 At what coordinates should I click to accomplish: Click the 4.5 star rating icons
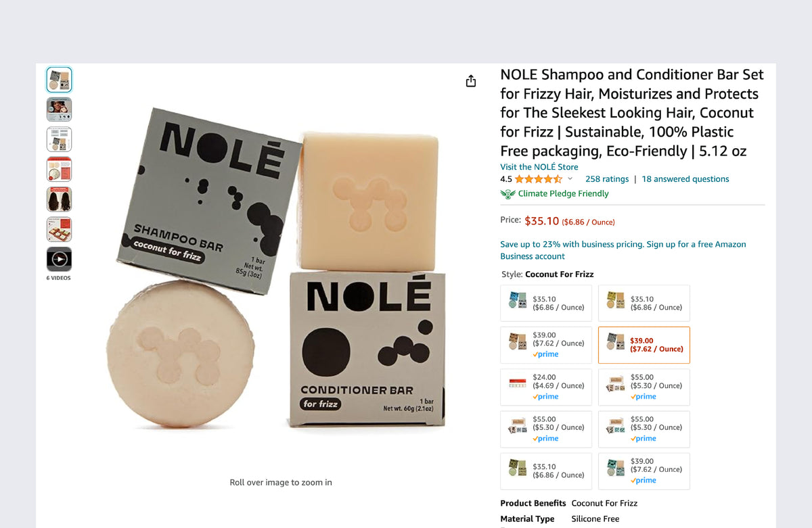[538, 179]
